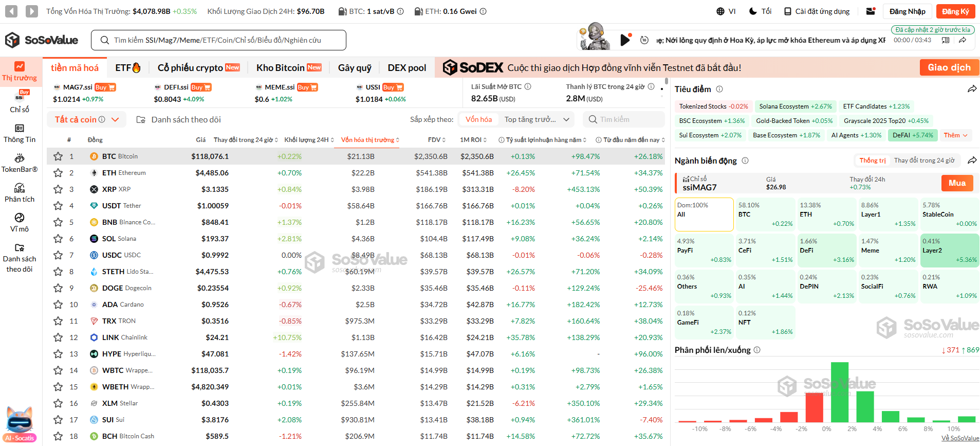
Task: Expand Thêm to show more sectors
Action: (x=955, y=135)
